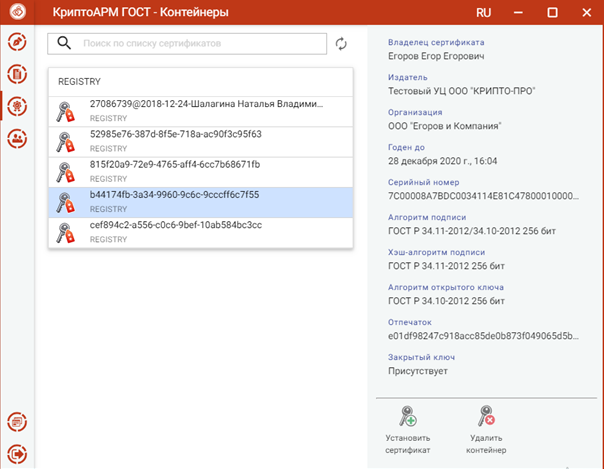Switch language via RU indicator
The image size is (606, 469).
point(483,13)
